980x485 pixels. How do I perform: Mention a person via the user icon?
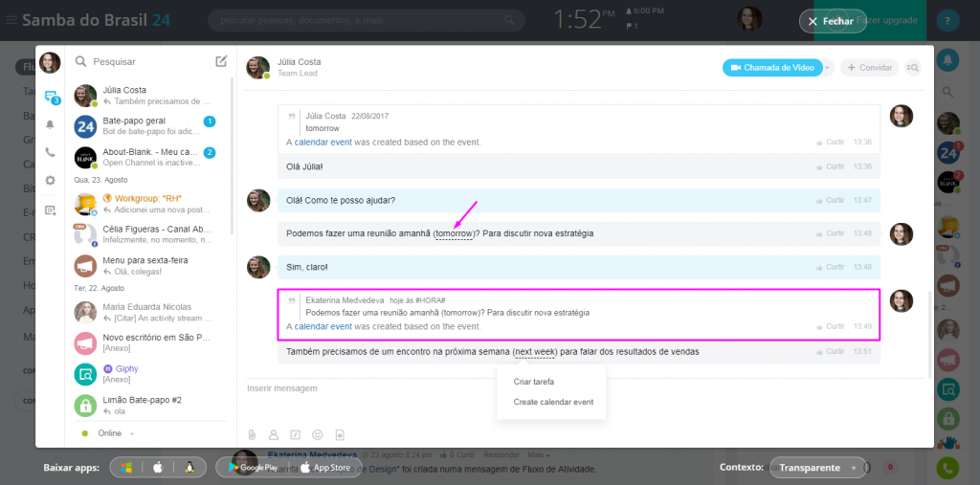[x=273, y=434]
